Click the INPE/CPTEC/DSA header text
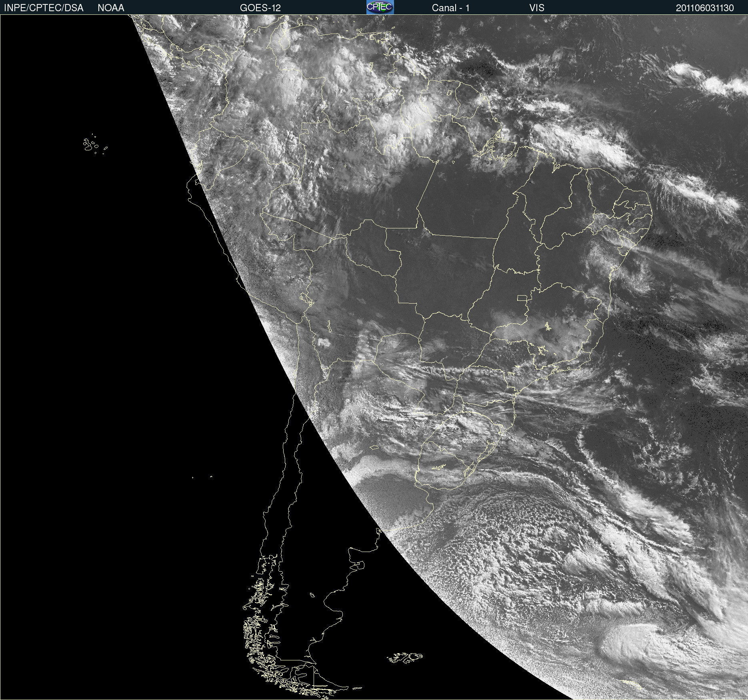Viewport: 748px width, 700px height. 44,8
